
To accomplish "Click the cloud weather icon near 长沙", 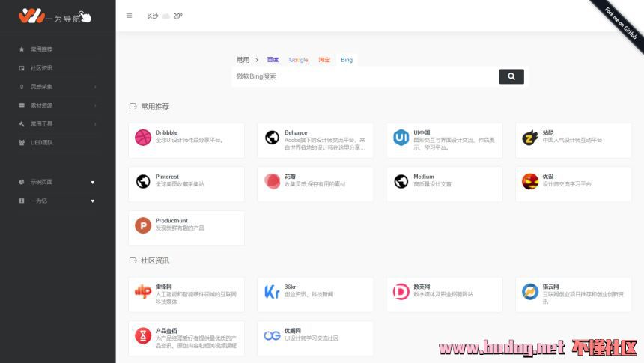I will pos(165,16).
